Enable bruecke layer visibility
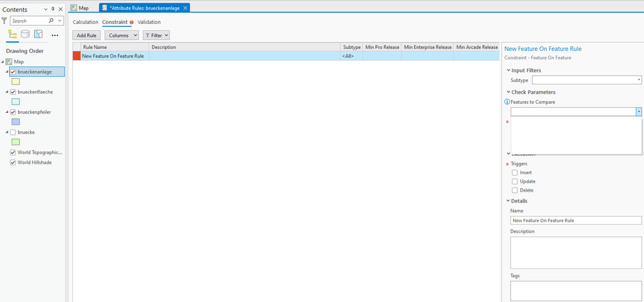Viewport: 644px width, 302px height. pyautogui.click(x=13, y=132)
